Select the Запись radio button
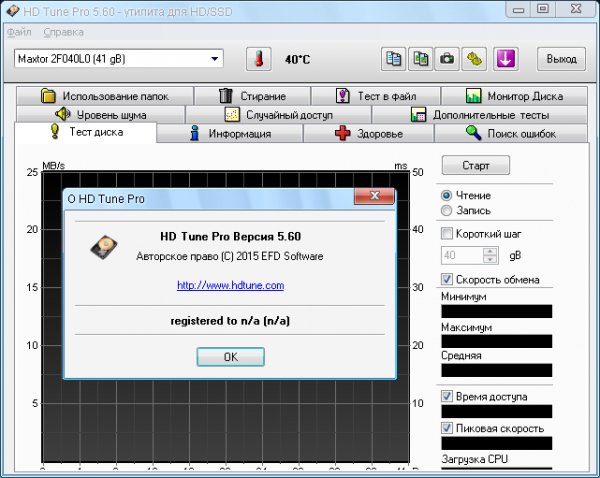 446,210
